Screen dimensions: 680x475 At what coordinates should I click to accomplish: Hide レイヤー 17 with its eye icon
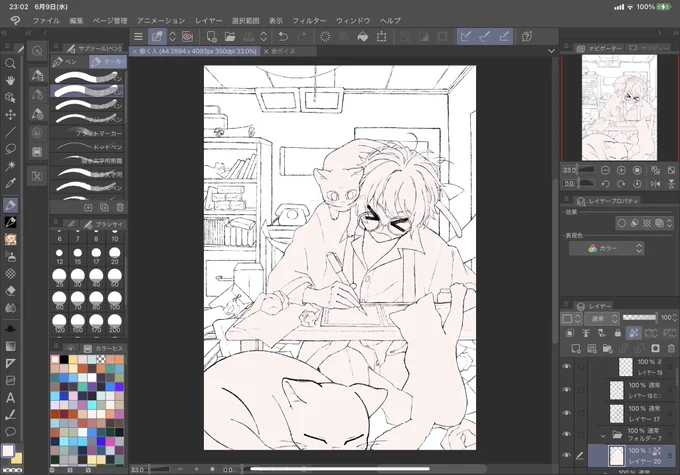tap(566, 413)
